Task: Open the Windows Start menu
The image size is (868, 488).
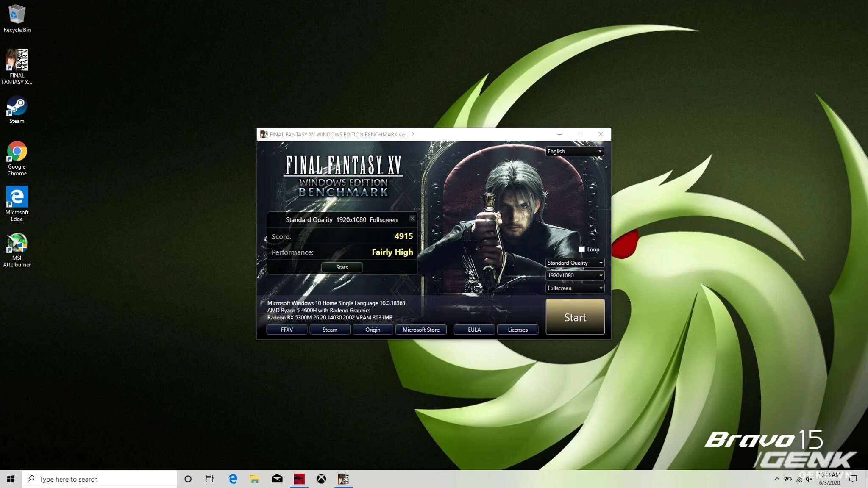Action: point(11,479)
